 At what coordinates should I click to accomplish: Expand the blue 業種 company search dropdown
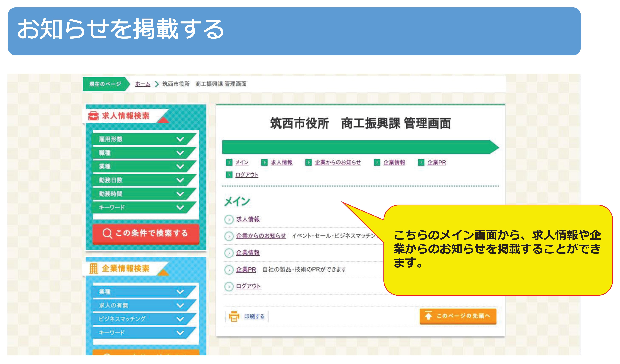click(144, 292)
